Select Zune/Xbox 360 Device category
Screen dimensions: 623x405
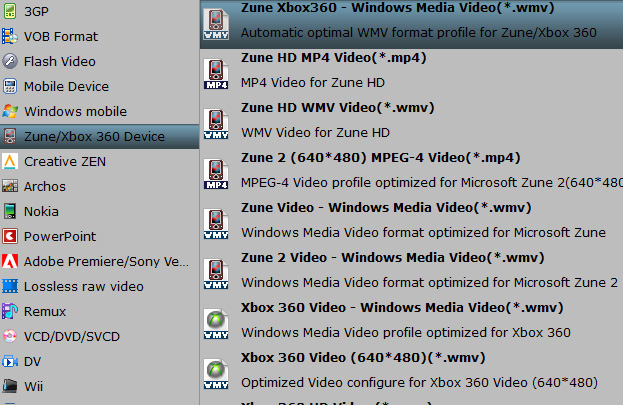(99, 136)
